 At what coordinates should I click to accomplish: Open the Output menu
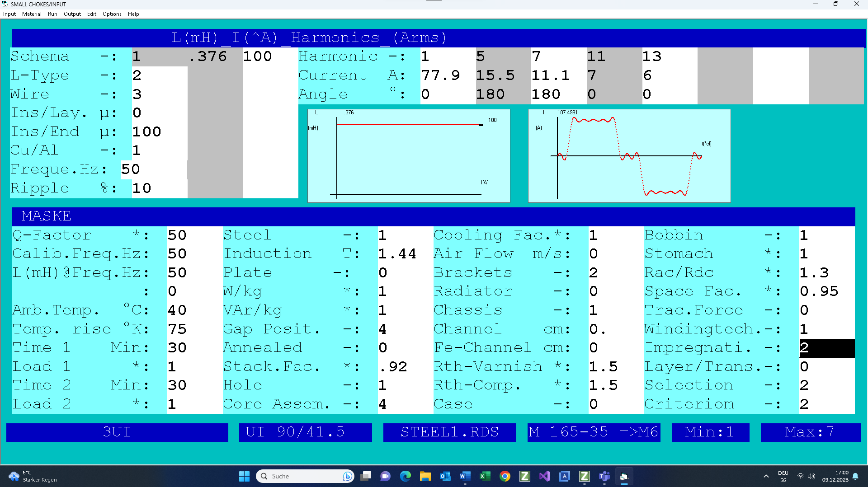[72, 14]
